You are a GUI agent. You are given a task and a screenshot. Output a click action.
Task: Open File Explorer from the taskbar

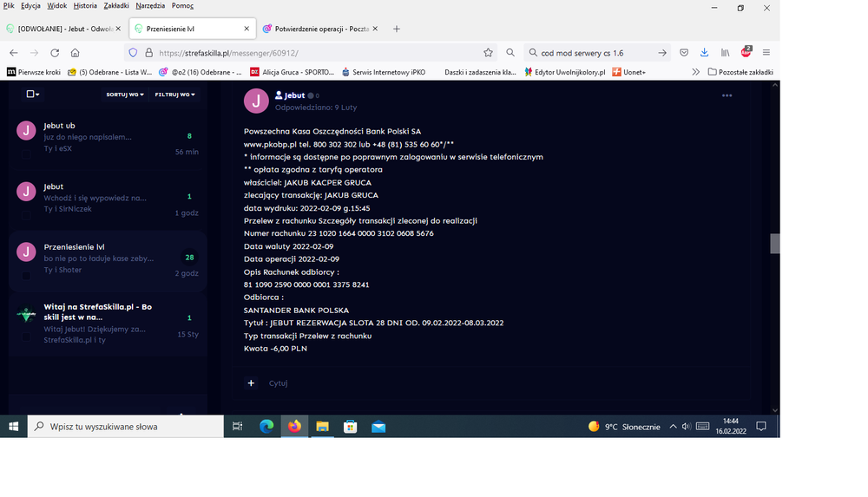click(x=323, y=426)
